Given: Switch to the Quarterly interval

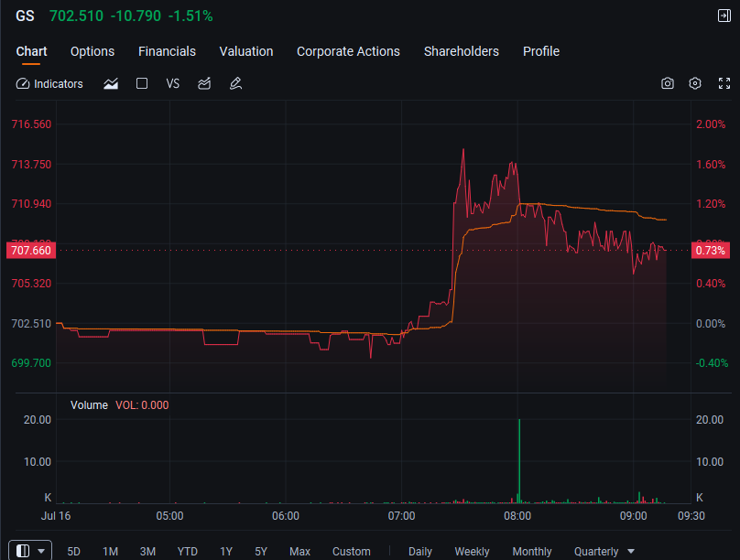Looking at the screenshot, I should click(x=596, y=552).
